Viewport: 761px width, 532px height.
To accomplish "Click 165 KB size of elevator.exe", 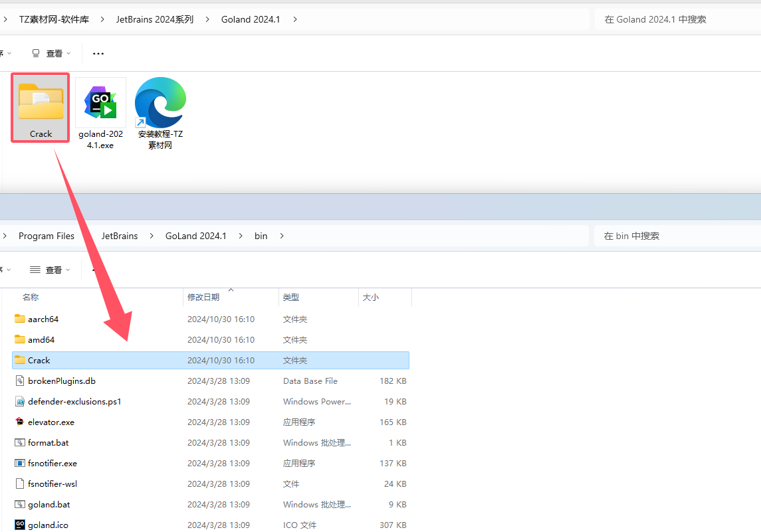I will [393, 422].
